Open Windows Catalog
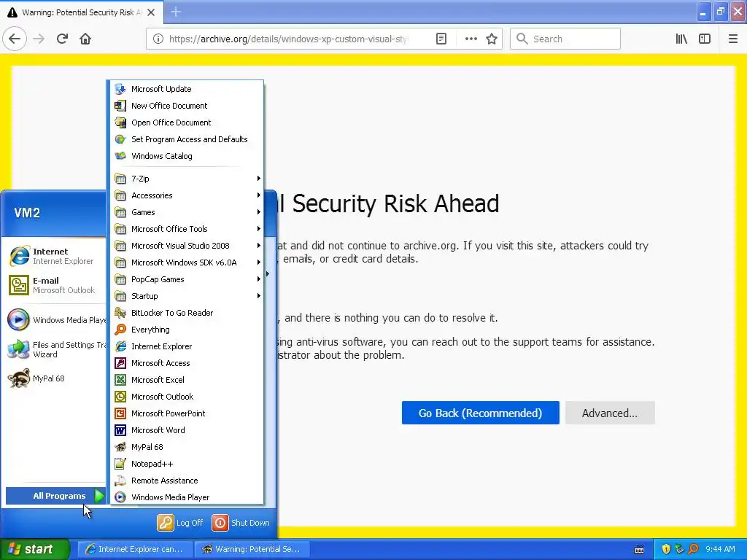This screenshot has height=560, width=747. point(187,156)
